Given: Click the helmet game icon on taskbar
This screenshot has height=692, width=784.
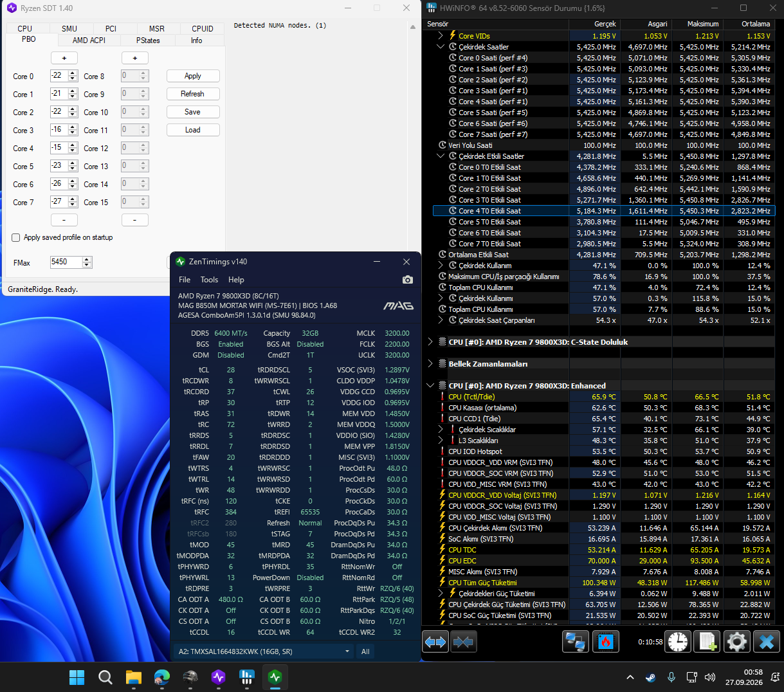Looking at the screenshot, I should coord(190,677).
